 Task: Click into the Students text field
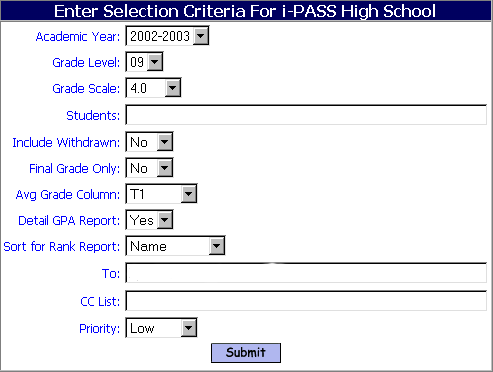point(306,115)
